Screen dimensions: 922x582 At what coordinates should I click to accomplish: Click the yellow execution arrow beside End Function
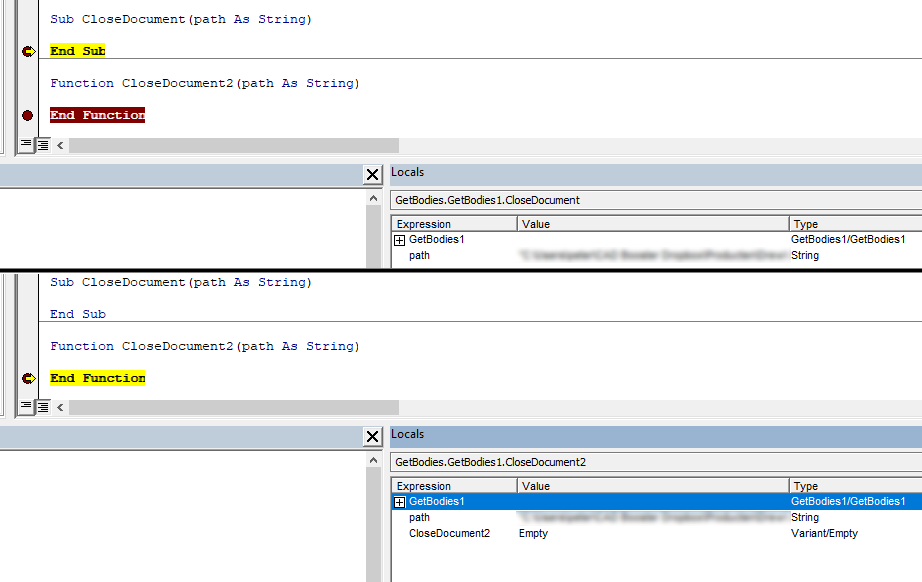click(x=28, y=378)
